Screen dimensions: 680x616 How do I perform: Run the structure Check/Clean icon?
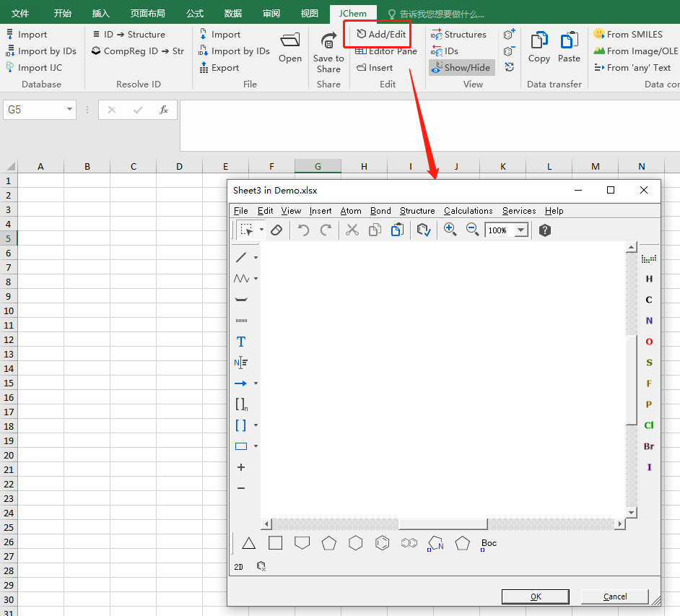pyautogui.click(x=423, y=230)
